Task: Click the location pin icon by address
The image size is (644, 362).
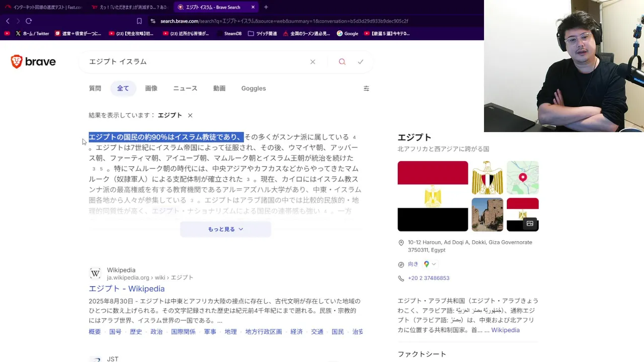Action: (401, 242)
